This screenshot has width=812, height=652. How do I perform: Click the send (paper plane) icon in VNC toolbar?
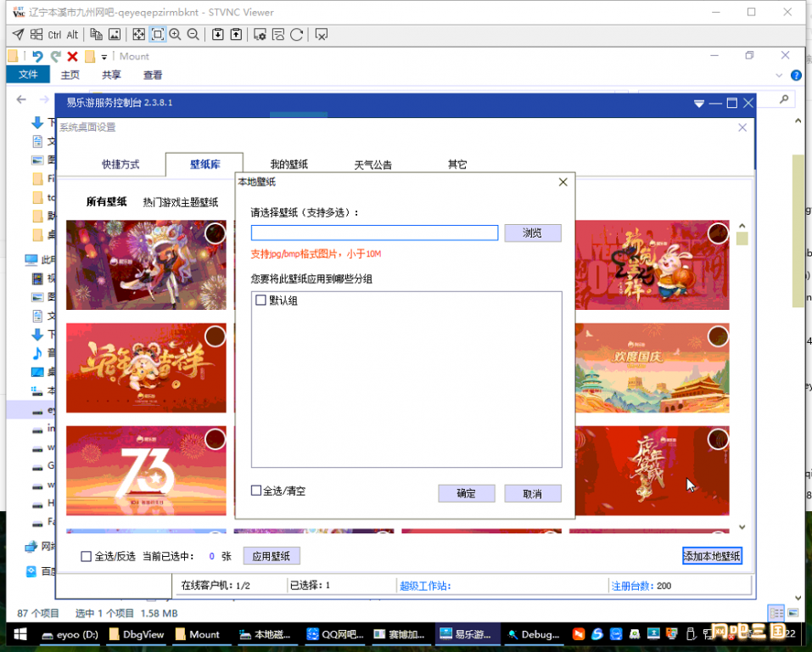pos(18,35)
